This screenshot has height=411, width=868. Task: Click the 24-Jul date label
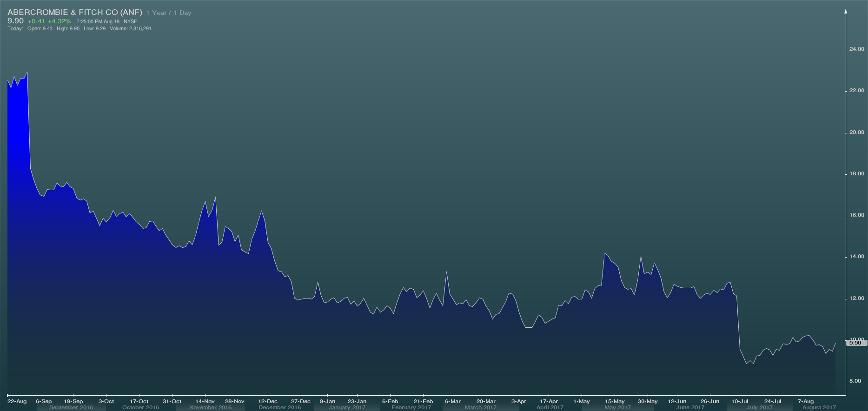pos(773,401)
